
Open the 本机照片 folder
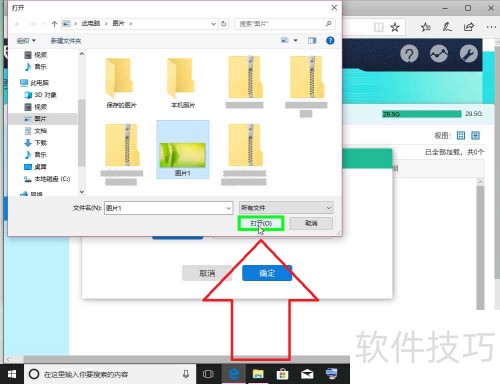[x=183, y=83]
